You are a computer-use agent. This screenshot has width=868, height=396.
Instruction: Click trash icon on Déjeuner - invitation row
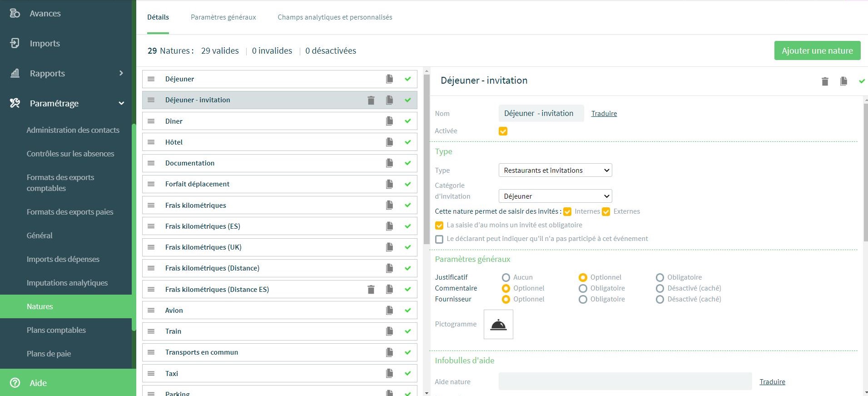click(371, 100)
